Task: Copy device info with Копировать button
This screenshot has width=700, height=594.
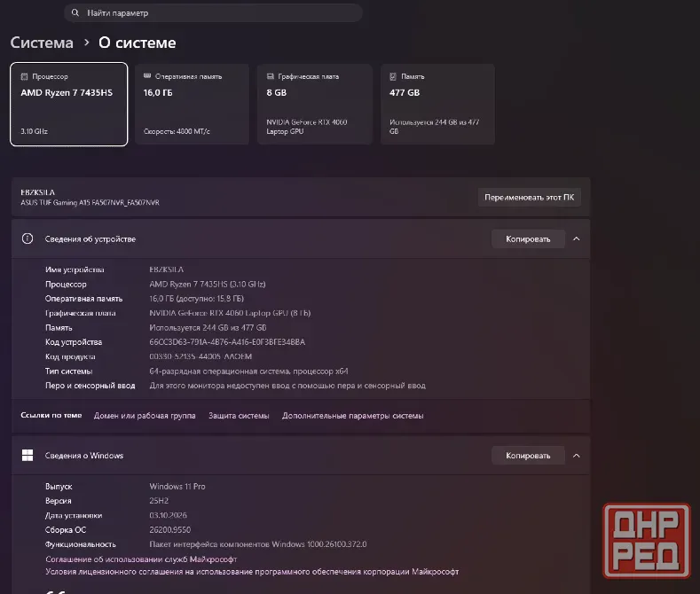Action: click(x=528, y=239)
